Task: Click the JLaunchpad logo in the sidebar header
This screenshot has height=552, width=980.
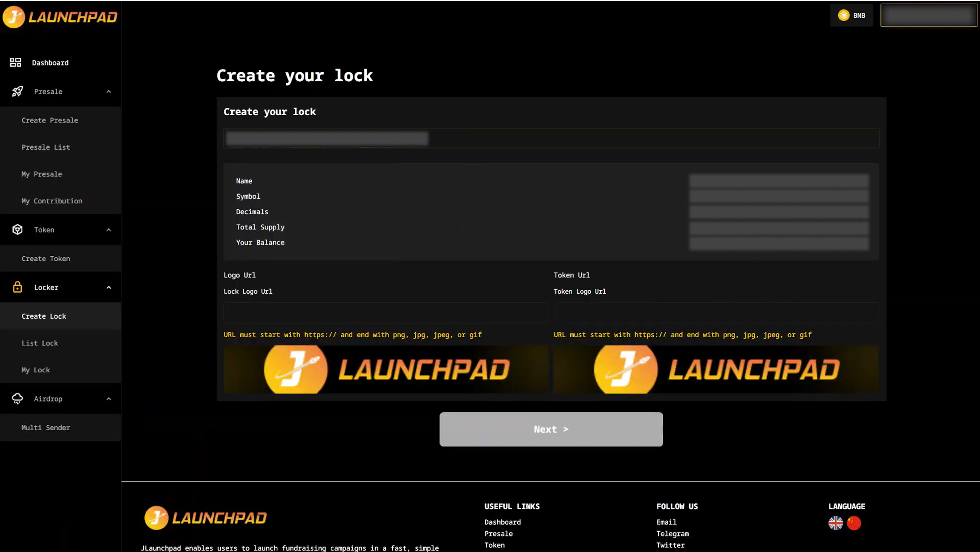Action: [60, 17]
